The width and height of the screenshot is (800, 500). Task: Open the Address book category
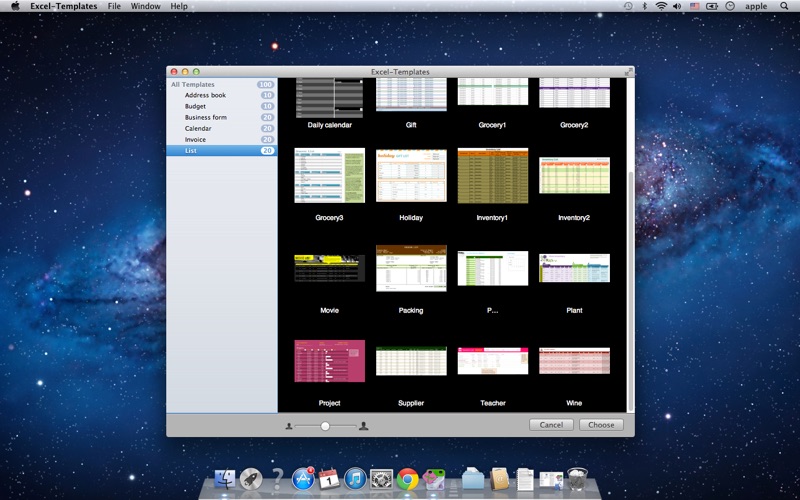[222, 95]
